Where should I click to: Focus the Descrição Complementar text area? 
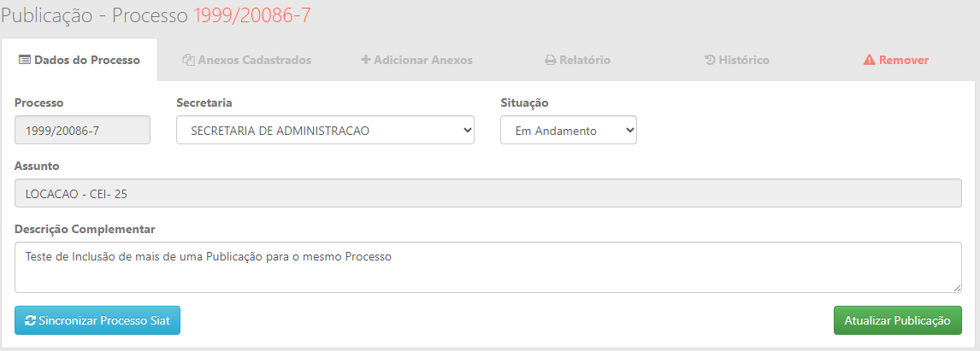pyautogui.click(x=488, y=267)
